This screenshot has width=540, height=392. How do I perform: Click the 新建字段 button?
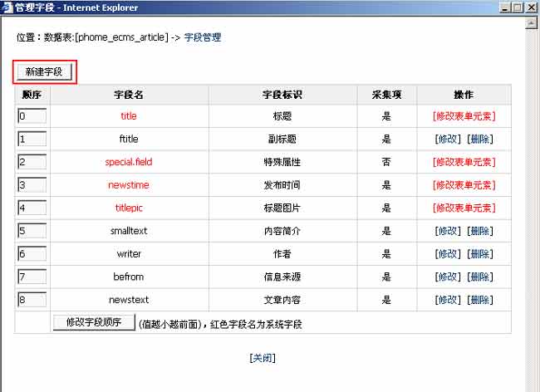click(44, 72)
